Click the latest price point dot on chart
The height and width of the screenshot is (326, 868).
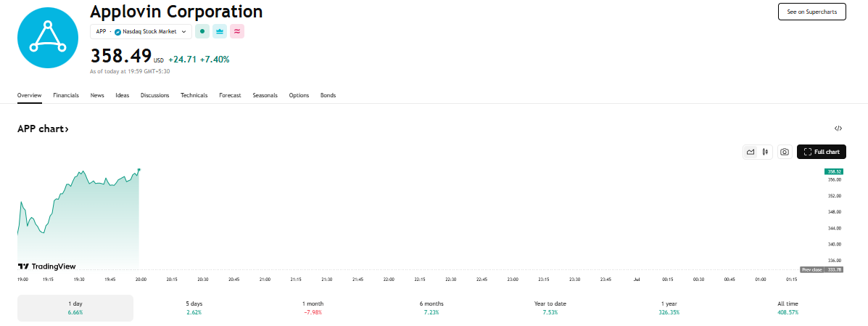[139, 170]
